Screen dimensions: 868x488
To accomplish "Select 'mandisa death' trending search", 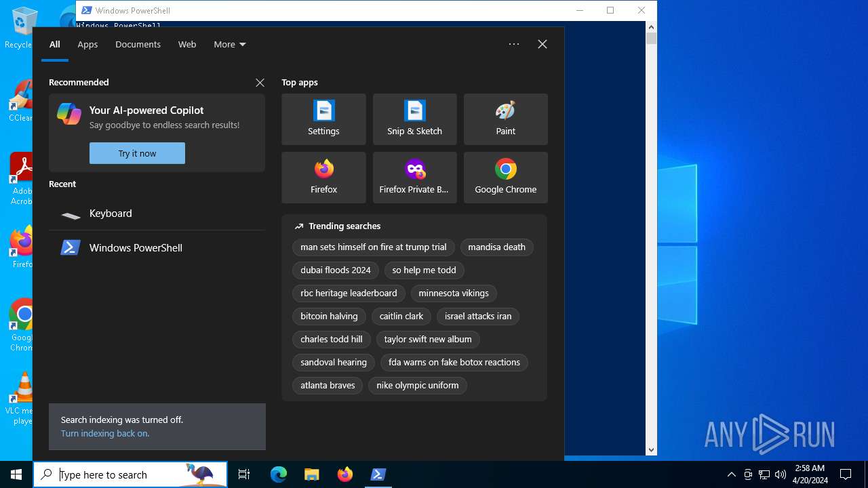I will [496, 247].
